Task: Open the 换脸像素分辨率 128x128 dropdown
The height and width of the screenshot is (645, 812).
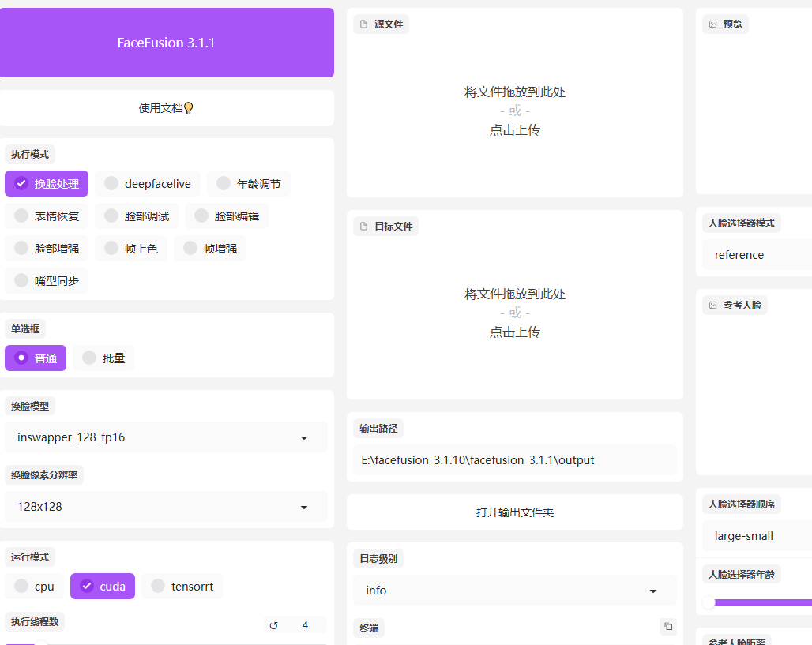Action: (x=166, y=507)
